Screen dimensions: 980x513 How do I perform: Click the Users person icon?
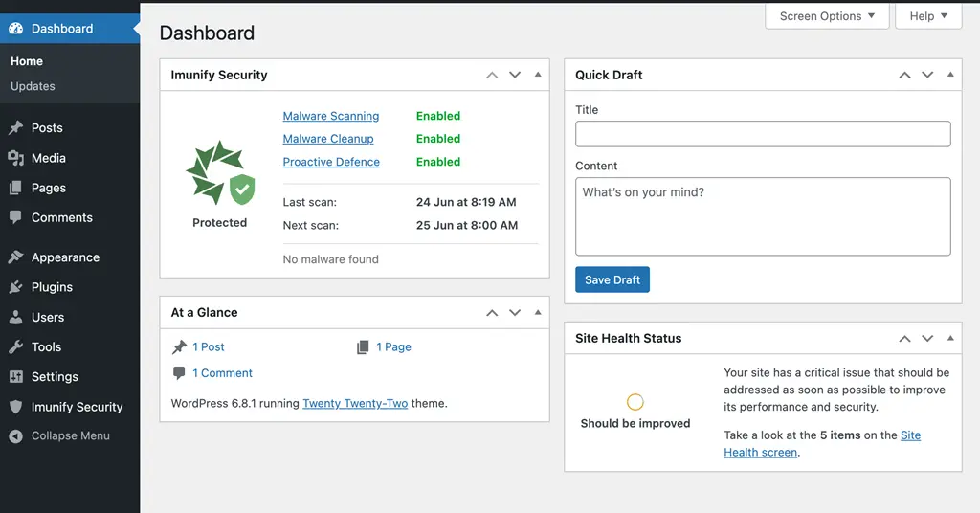click(15, 318)
